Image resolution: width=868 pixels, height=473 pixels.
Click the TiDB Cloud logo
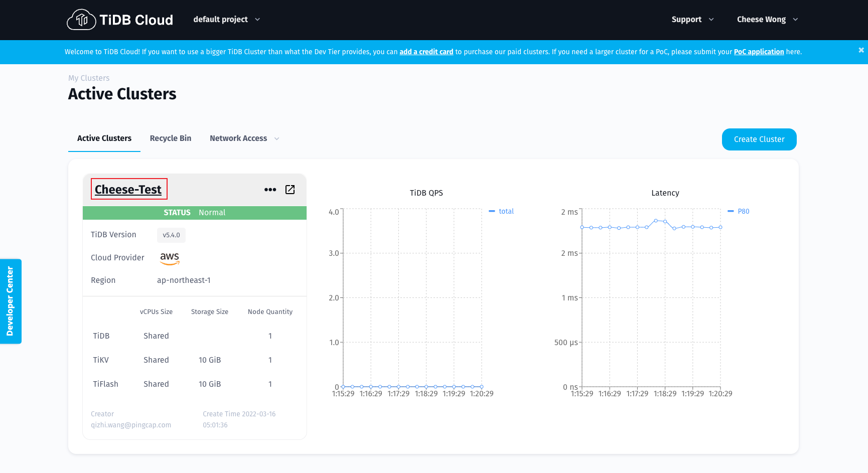click(120, 20)
